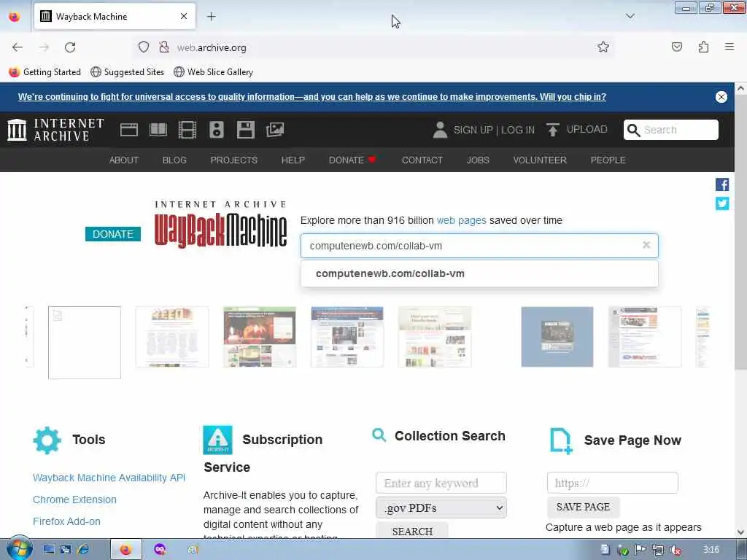Open the blue-gray site thumbnail
This screenshot has width=747, height=560.
(557, 337)
